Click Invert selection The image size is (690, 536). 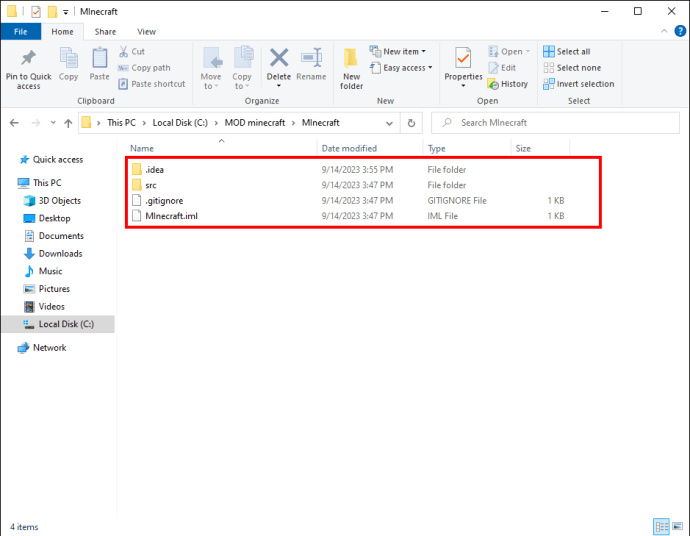click(x=579, y=84)
